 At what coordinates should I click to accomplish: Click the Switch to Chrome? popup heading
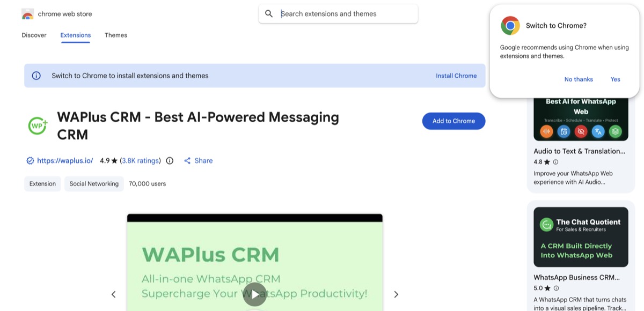[x=556, y=26]
